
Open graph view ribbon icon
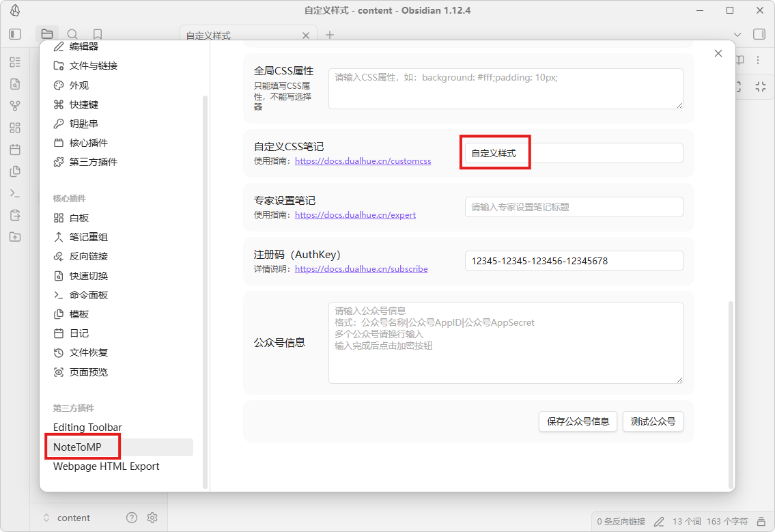click(x=15, y=106)
